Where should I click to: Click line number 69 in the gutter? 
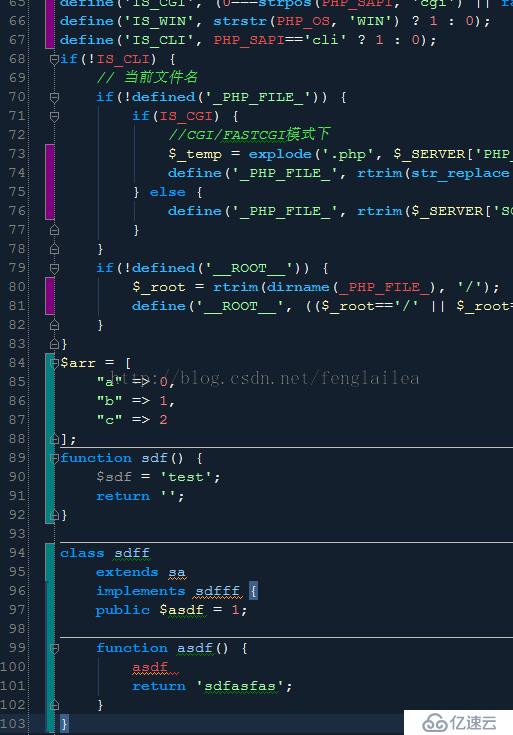tap(17, 78)
